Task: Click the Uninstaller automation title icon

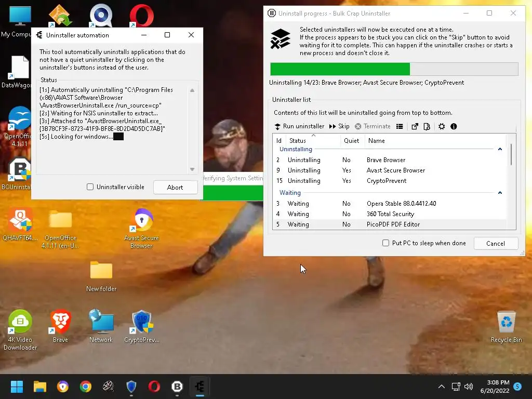Action: (39, 35)
